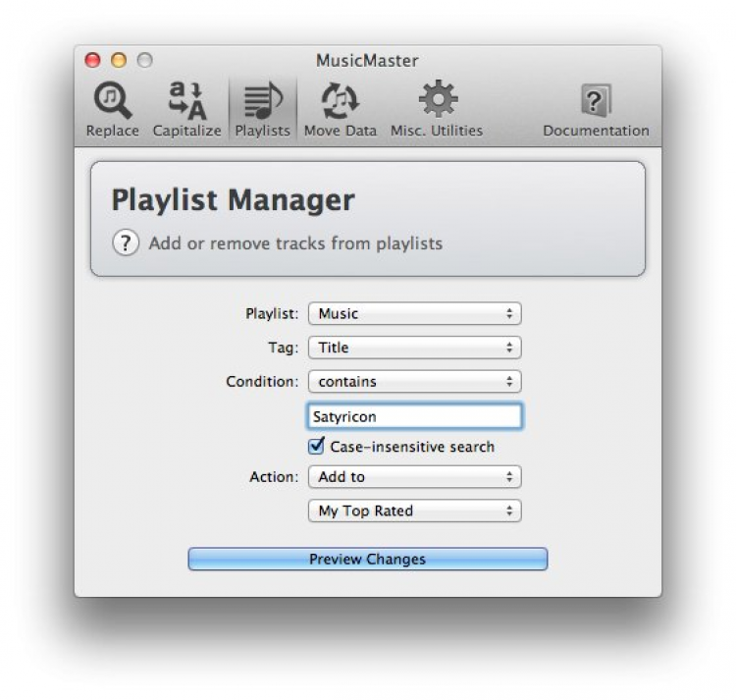Open the My Top Rated playlist dropdown
Viewport: 736px width, 700px height.
(x=414, y=511)
